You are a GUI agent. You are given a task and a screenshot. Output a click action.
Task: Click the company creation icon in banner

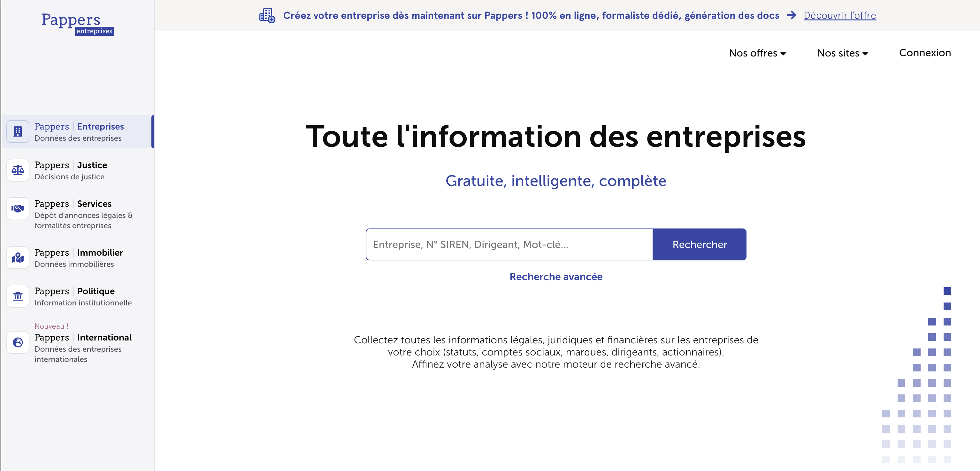pos(267,16)
